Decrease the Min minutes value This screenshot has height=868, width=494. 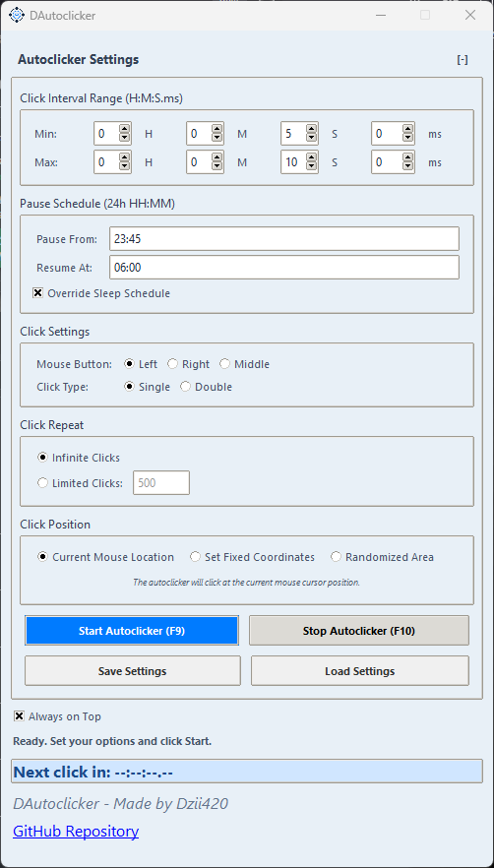[217, 138]
